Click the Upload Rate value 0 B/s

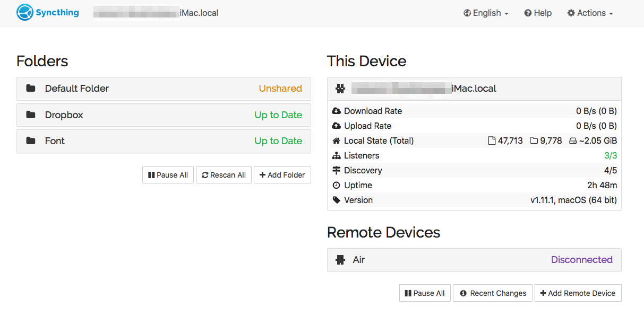[597, 126]
